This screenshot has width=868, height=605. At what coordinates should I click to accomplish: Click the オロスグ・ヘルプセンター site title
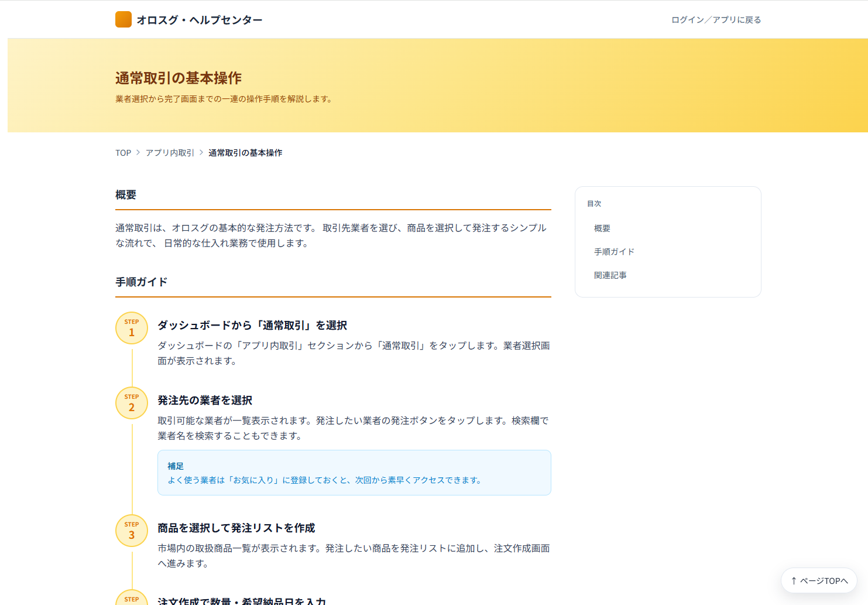[x=200, y=20]
